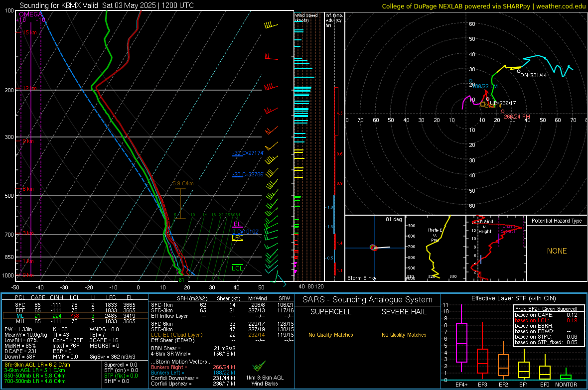The image size is (588, 390).
Task: Click the UP=236/17 hodograph label
Action: coord(502,103)
